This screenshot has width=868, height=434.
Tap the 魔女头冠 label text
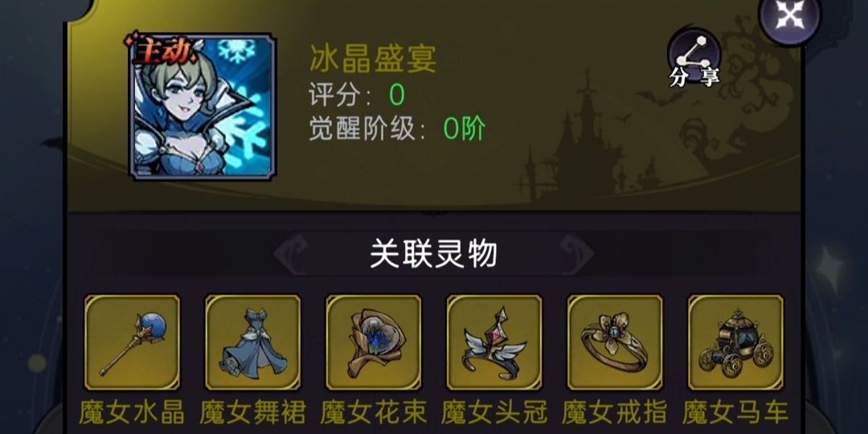[494, 412]
